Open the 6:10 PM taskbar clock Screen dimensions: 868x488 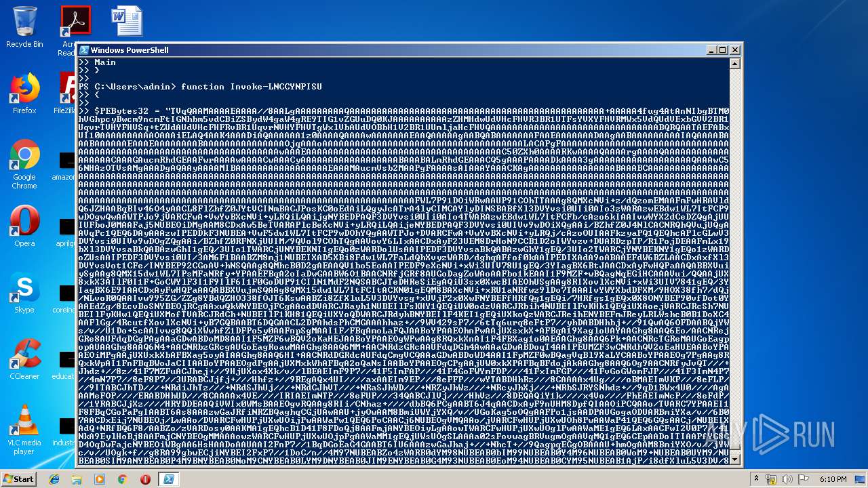point(833,479)
